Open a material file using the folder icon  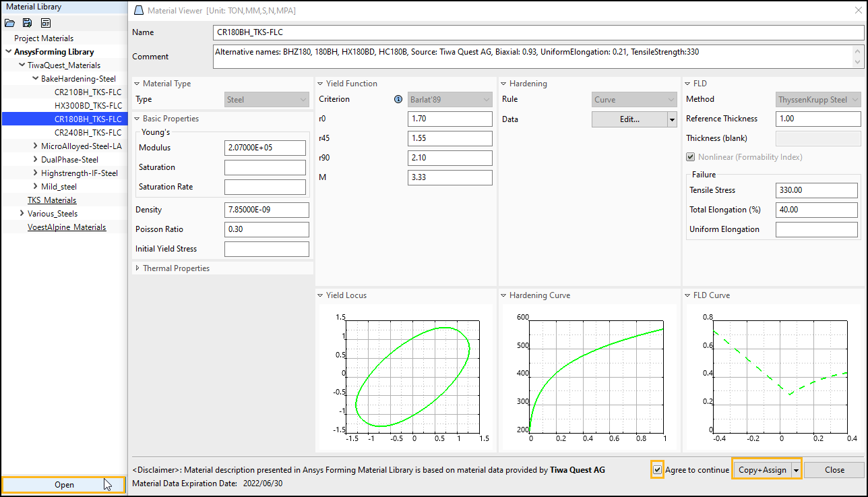pos(9,22)
